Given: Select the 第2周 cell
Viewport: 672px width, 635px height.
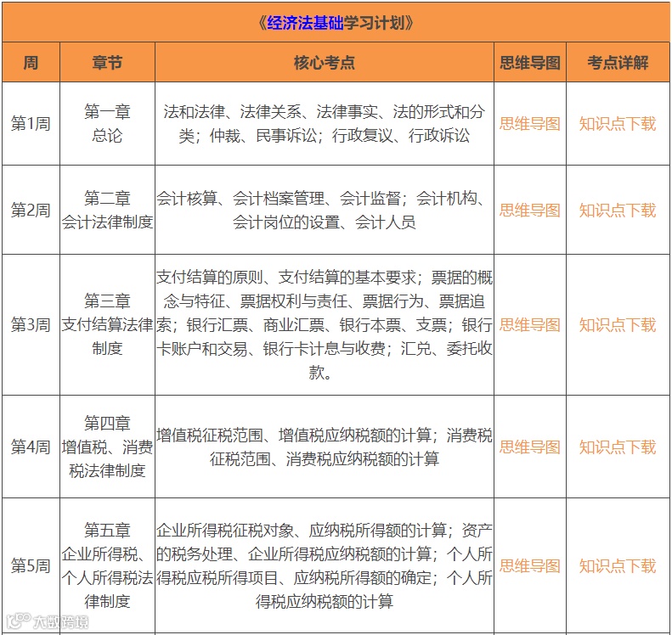Looking at the screenshot, I should [31, 211].
